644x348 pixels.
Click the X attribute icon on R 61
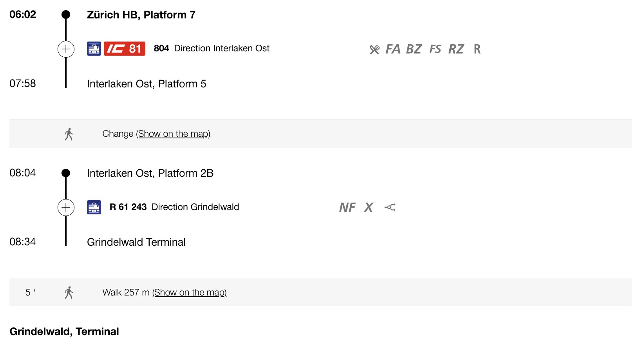tap(369, 207)
